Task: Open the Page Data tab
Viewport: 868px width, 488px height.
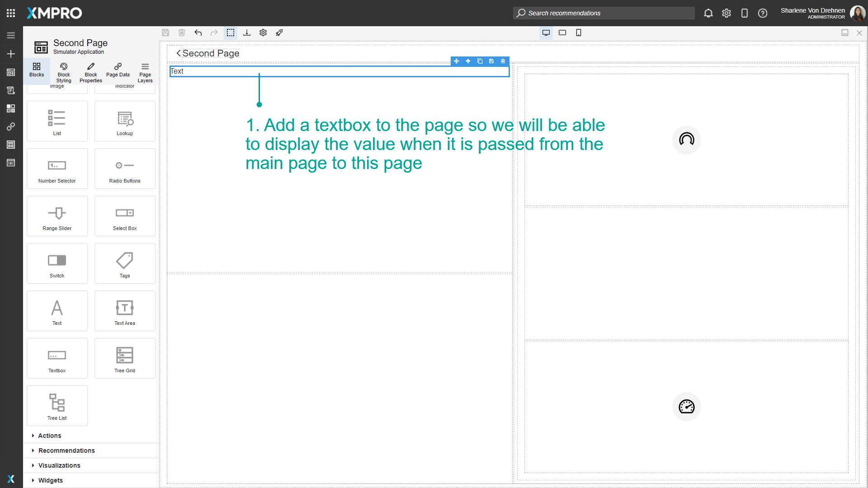Action: (118, 71)
